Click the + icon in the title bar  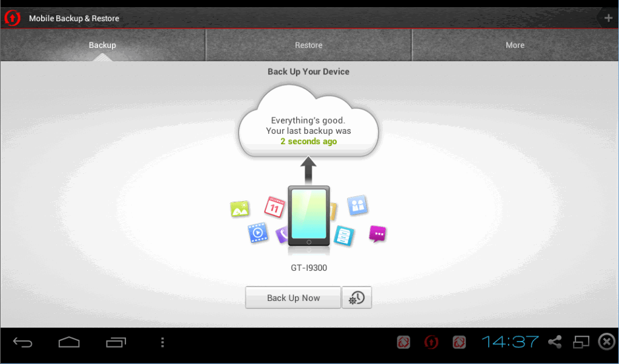[x=607, y=18]
